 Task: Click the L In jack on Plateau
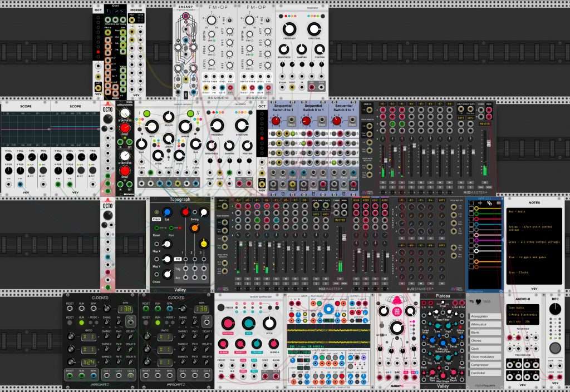424,302
